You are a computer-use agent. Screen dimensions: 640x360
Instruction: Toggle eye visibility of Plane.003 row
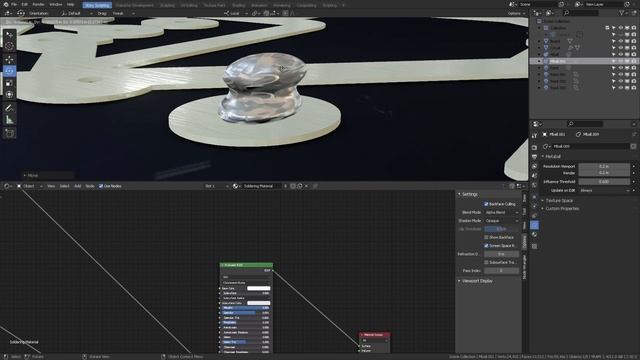point(620,88)
